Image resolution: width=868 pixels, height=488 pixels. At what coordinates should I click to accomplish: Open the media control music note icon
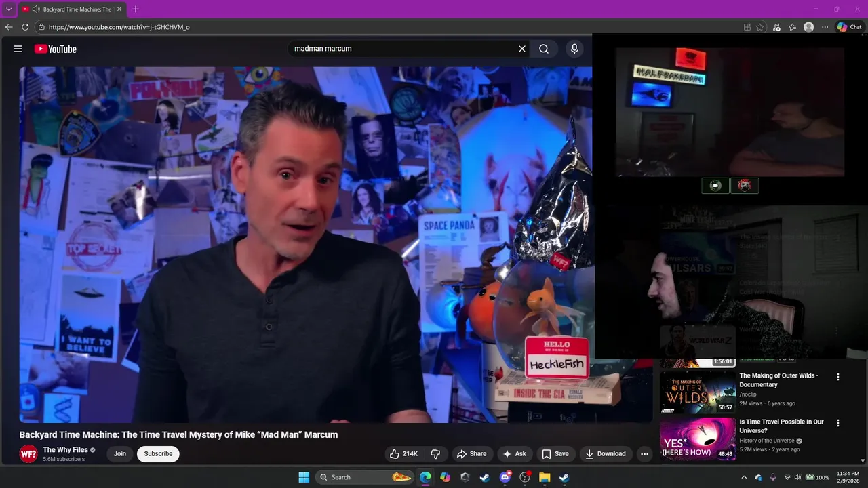coord(776,27)
